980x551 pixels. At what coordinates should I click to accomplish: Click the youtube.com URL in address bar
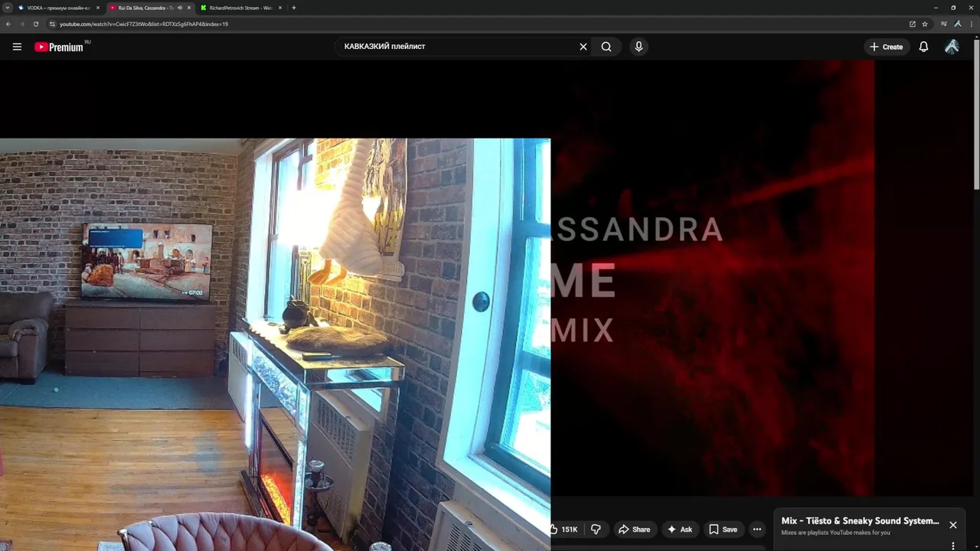pos(144,24)
